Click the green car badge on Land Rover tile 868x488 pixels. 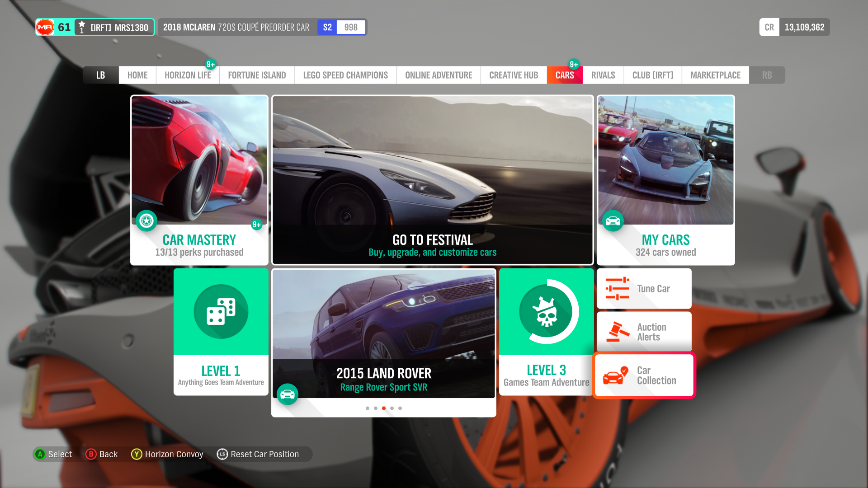pyautogui.click(x=288, y=394)
